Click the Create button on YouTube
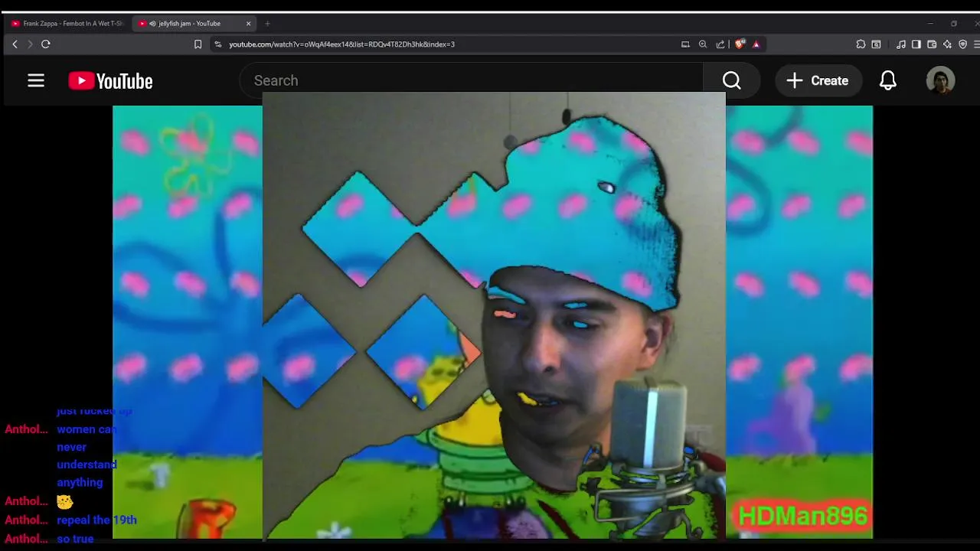Screen dimensions: 980x551 pos(818,80)
